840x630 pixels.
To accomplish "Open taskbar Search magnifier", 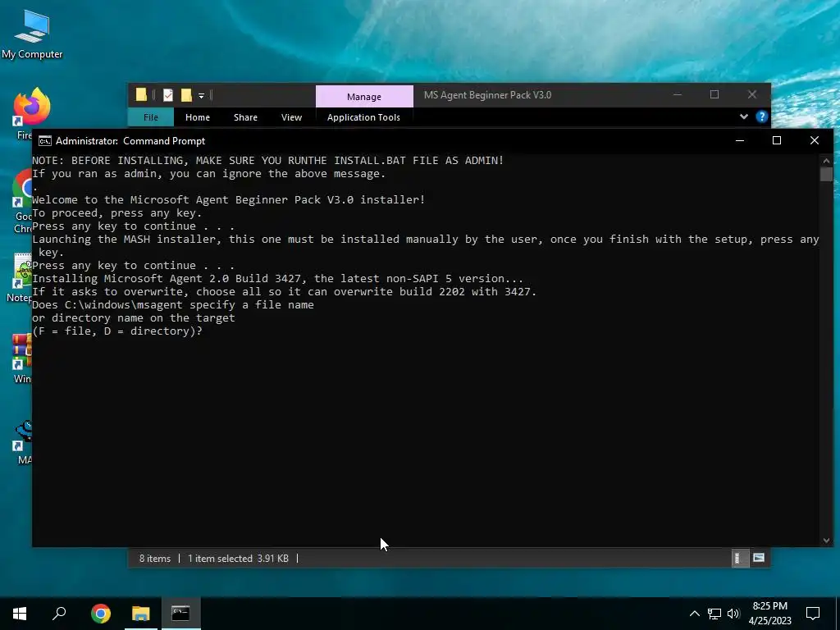I will 59,614.
